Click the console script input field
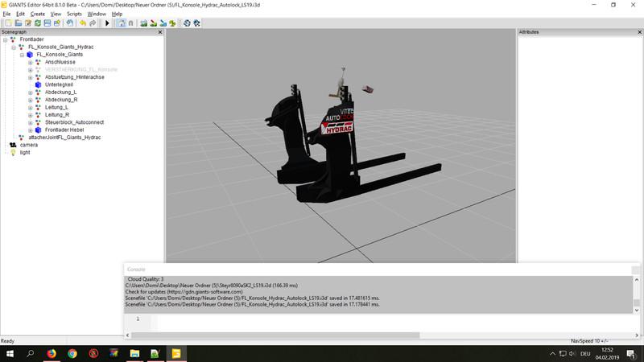This screenshot has height=362, width=644. coord(386,319)
